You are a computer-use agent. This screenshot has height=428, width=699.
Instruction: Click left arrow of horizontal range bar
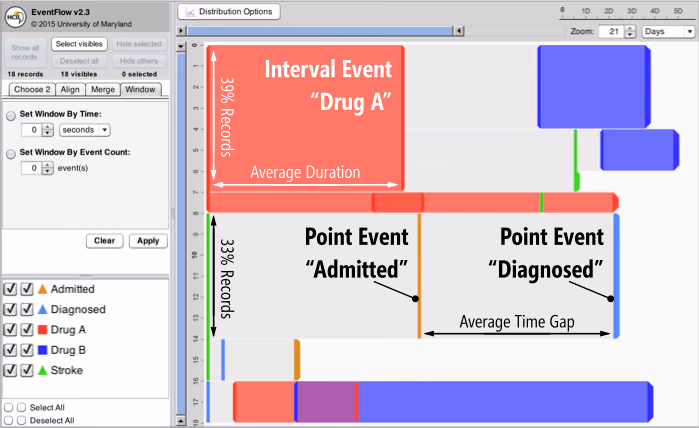pyautogui.click(x=181, y=31)
